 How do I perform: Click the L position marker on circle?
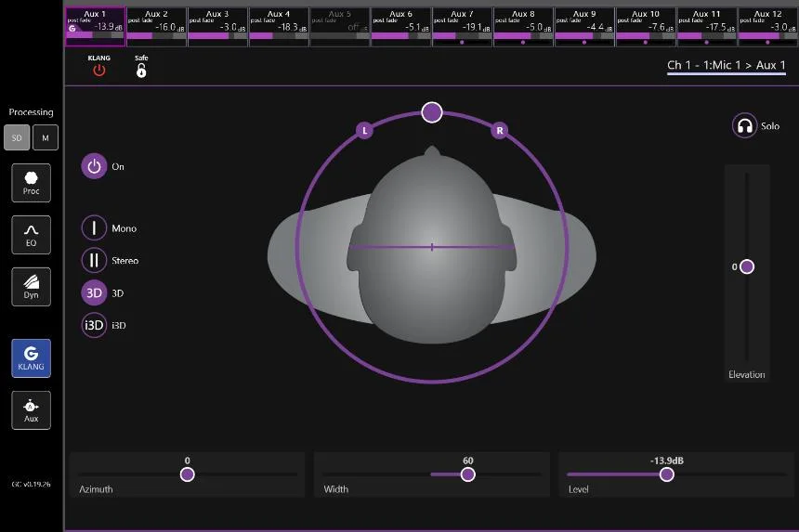(364, 131)
